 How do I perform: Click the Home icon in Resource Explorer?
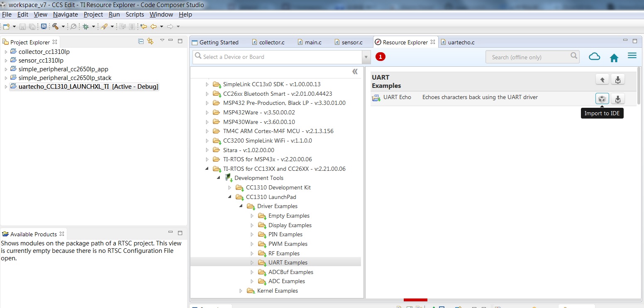(614, 57)
